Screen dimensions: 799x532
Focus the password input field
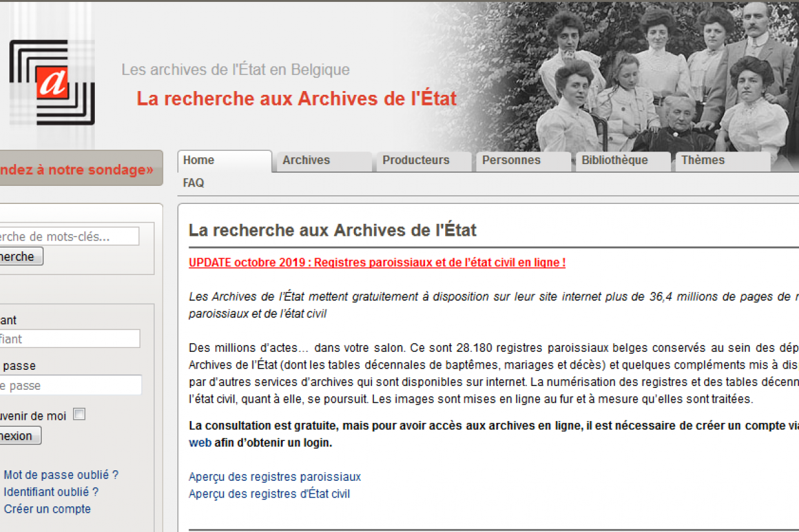[71, 385]
